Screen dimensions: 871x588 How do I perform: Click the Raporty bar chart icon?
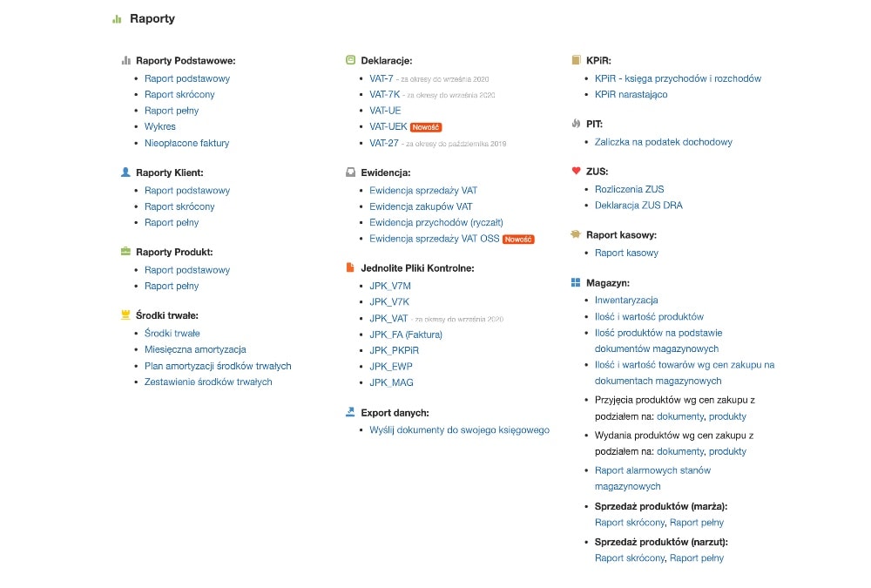[117, 19]
